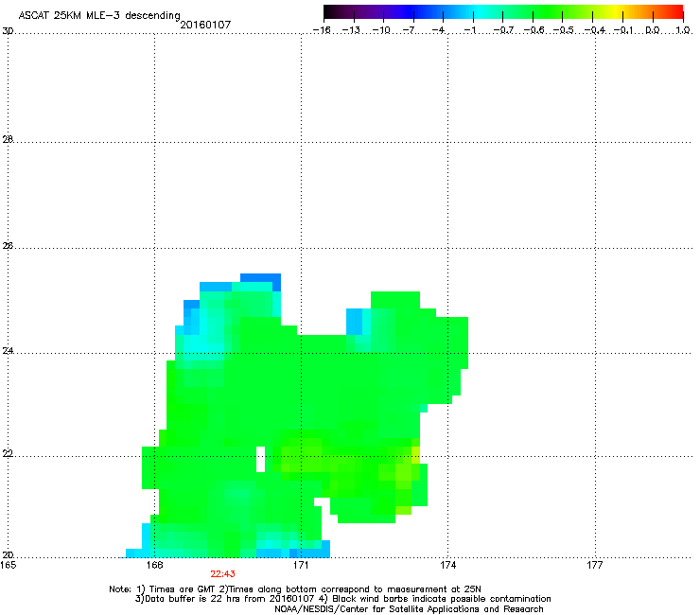Click the color scale label '-16'
The width and height of the screenshot is (700, 615).
(x=322, y=30)
